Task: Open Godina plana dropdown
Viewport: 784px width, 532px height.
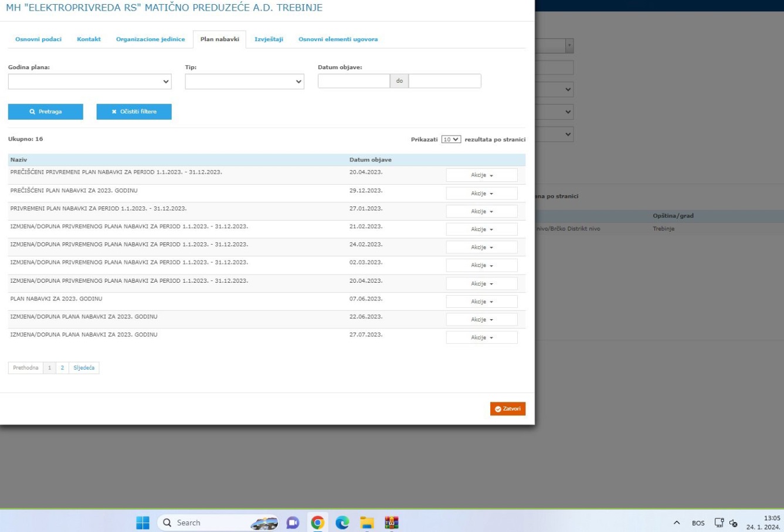Action: click(90, 82)
